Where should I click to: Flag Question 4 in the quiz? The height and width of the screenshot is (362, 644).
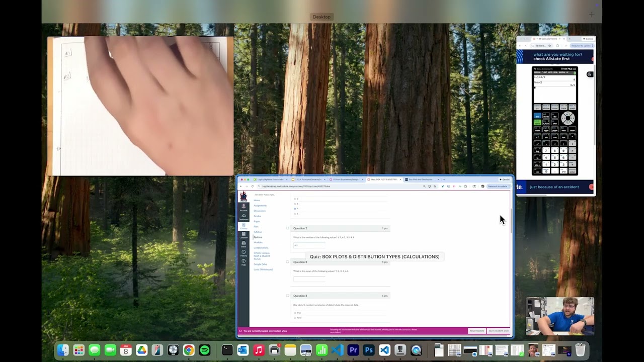pyautogui.click(x=287, y=296)
